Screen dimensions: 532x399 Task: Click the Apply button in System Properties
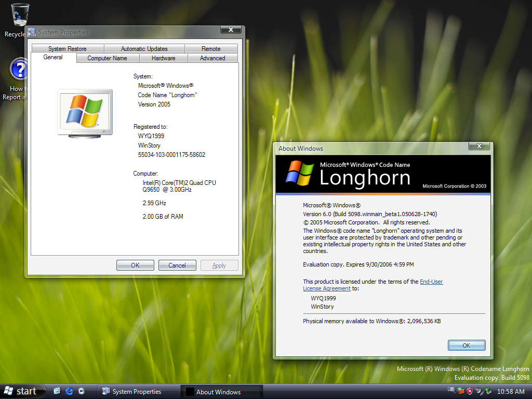click(x=219, y=265)
